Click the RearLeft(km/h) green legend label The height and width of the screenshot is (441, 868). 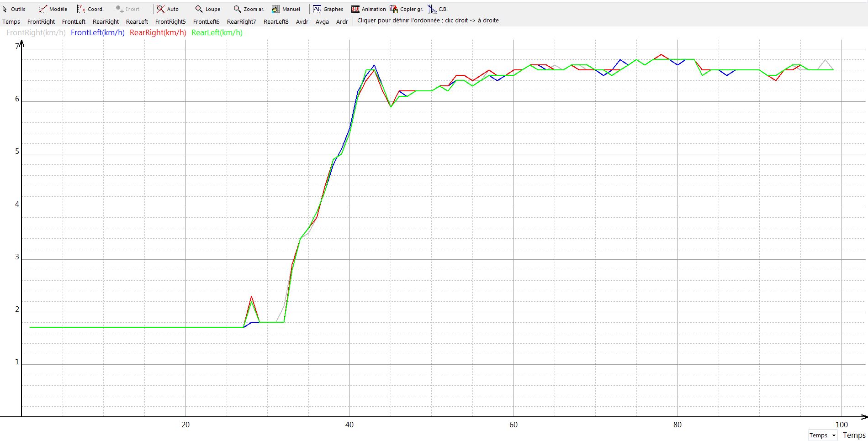[x=217, y=33]
